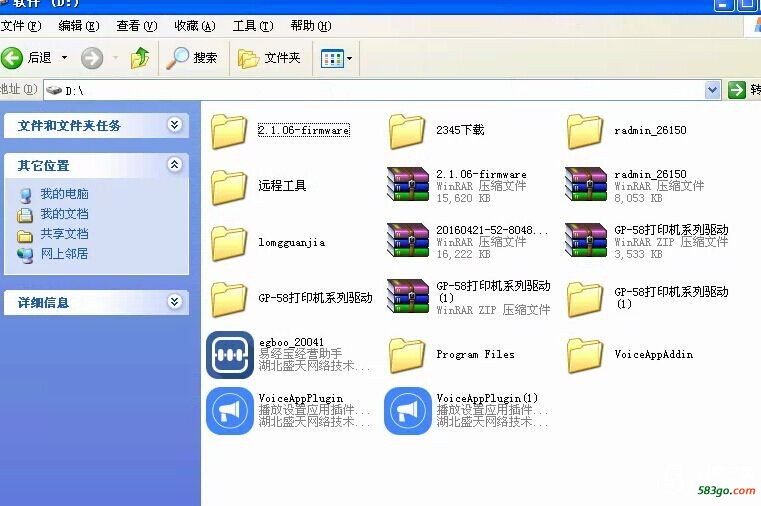Click the 易经宝经营助手 description text
The height and width of the screenshot is (506, 761).
click(300, 354)
